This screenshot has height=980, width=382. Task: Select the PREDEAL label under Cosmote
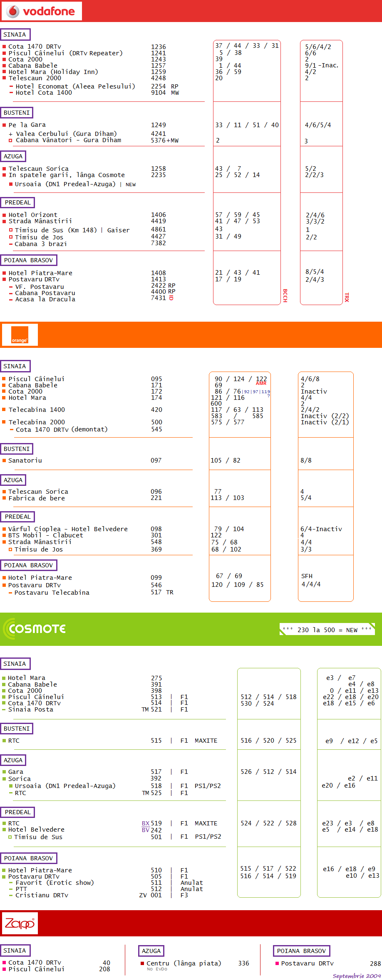pos(17,812)
